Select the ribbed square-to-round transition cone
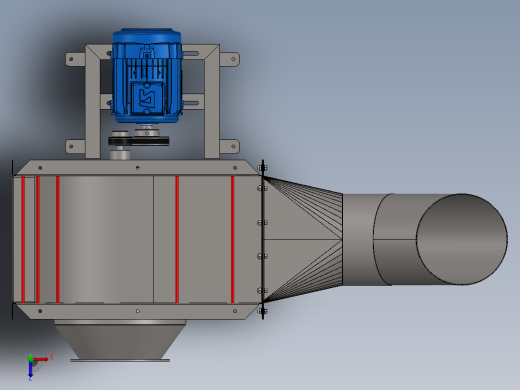Viewport: 520px width, 390px height. [x=303, y=239]
